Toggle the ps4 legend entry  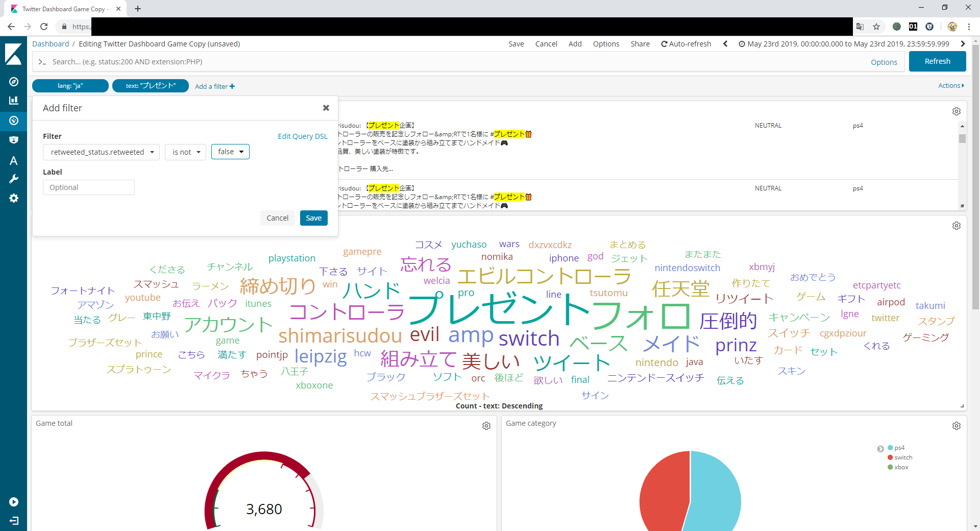899,448
